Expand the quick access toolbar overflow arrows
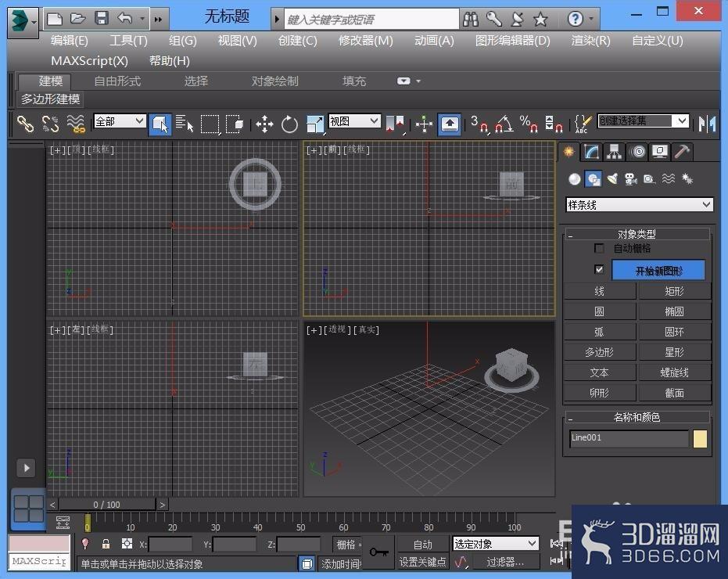728x579 pixels. click(158, 20)
